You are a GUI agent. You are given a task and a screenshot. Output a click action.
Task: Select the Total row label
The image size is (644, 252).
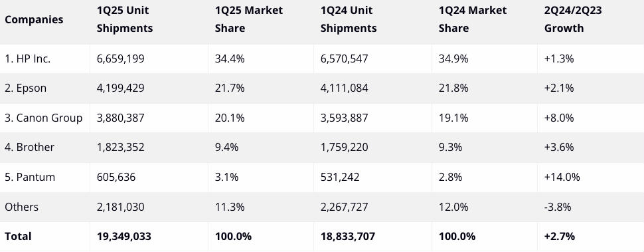(18, 237)
